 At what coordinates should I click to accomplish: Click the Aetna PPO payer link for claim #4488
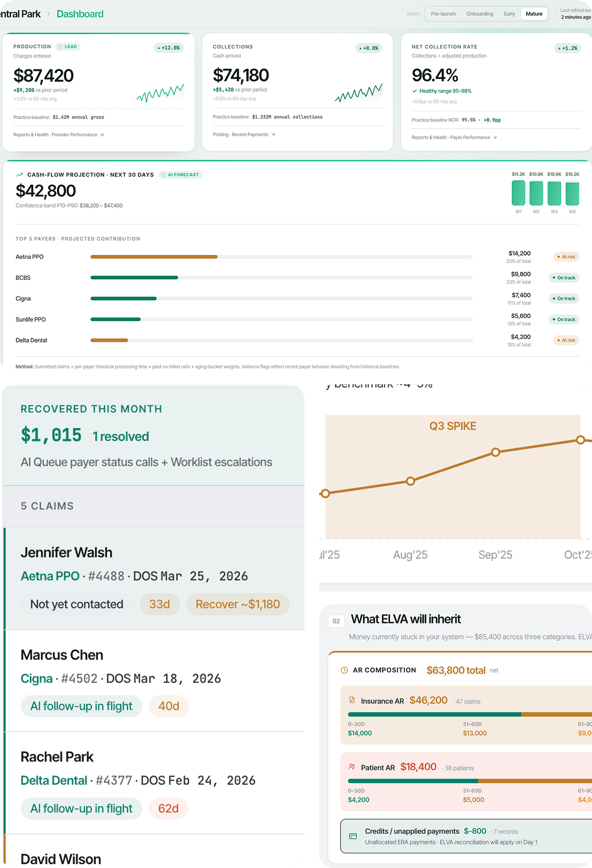pos(50,576)
